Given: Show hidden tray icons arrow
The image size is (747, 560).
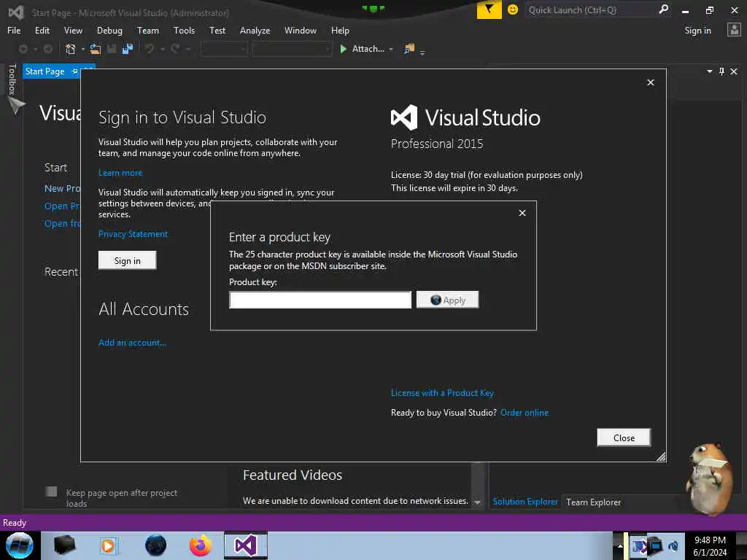Looking at the screenshot, I should 620,545.
